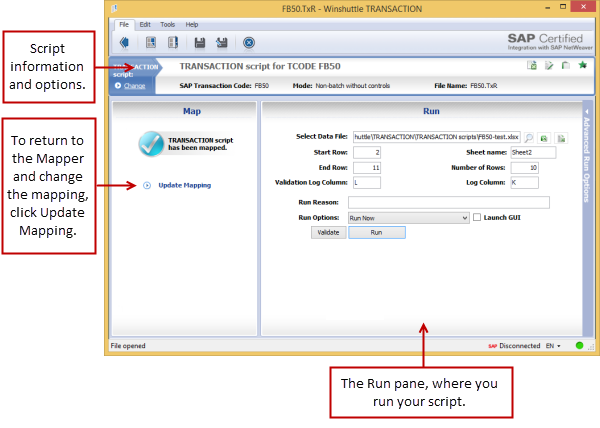This screenshot has width=600, height=428.
Task: Open the Run Options dropdown
Action: (408, 218)
